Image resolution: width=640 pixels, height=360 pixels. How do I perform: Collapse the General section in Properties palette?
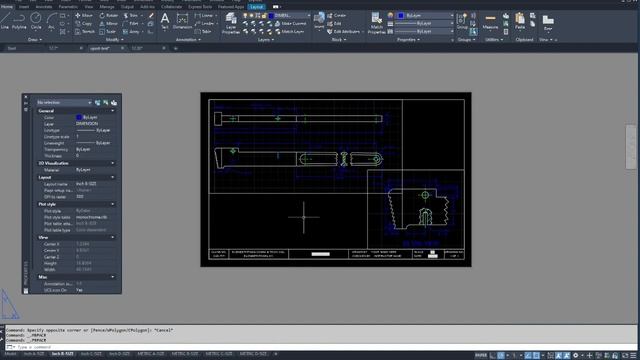113,111
